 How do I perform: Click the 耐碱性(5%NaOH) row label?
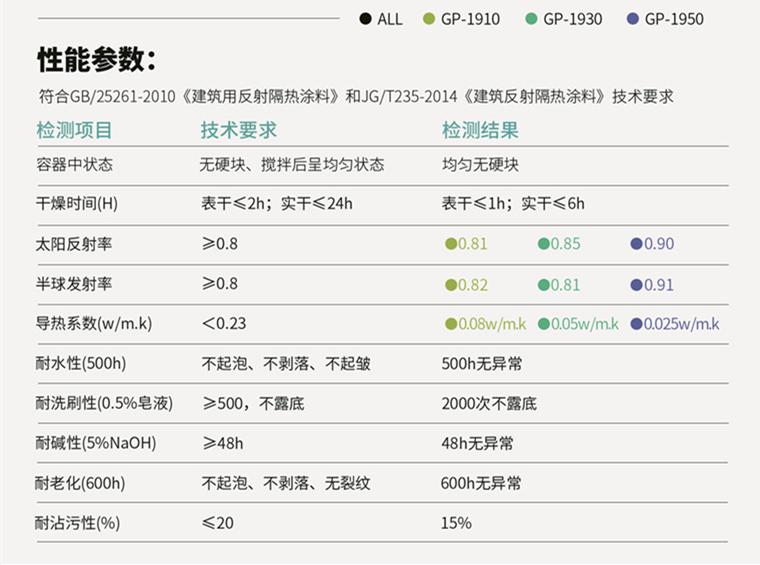(x=96, y=443)
